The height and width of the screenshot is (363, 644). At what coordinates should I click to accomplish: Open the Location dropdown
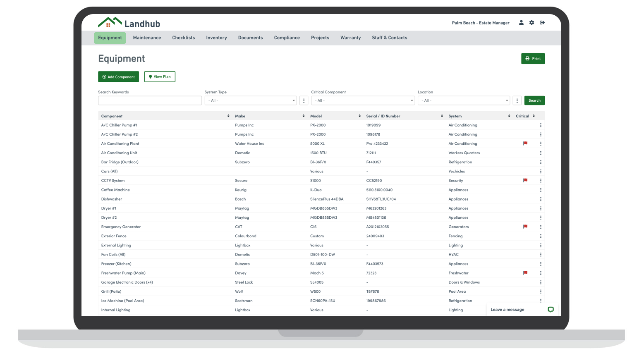[464, 100]
